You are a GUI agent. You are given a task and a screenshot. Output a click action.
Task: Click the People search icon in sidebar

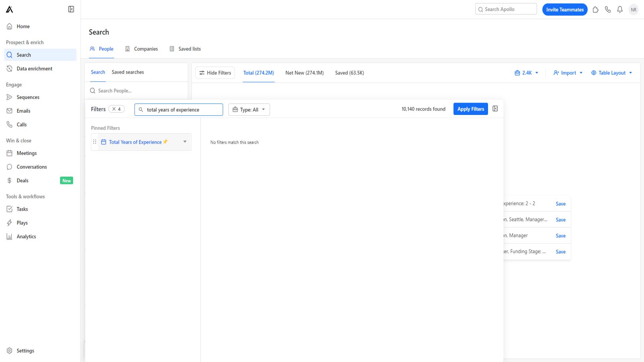point(9,54)
